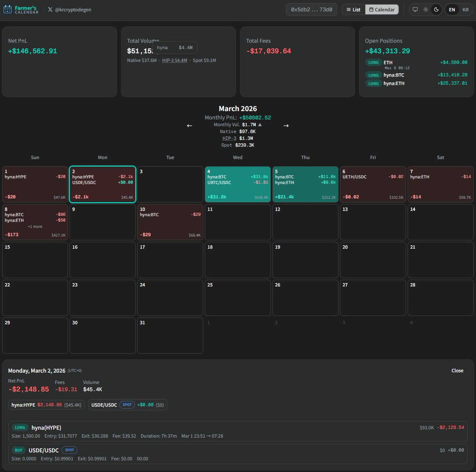Screen dimensions: 476x472
Task: Click Monthly PnL value +$50802.52
Action: coord(255,118)
